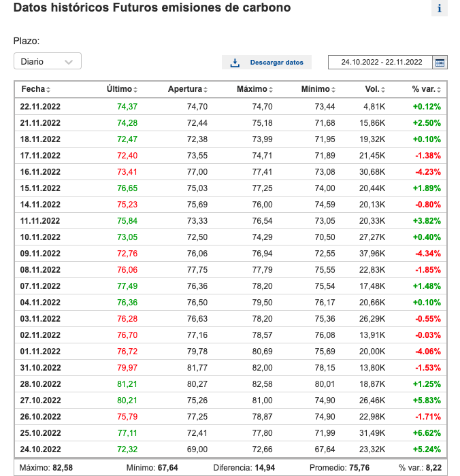Select the 14.11.2022 date cell
460x476 pixels.
pyautogui.click(x=40, y=205)
